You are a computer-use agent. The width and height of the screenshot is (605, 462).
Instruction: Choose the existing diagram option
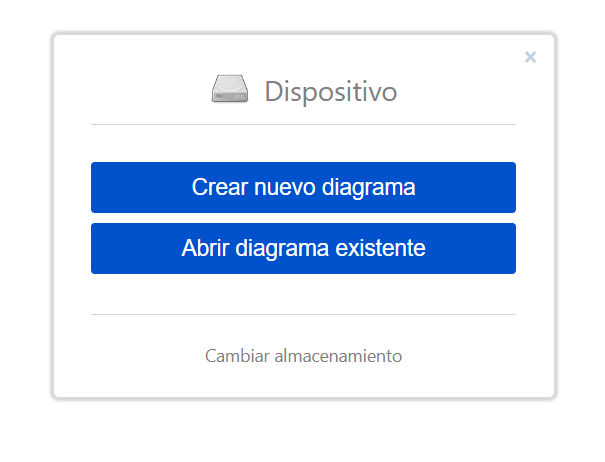303,248
